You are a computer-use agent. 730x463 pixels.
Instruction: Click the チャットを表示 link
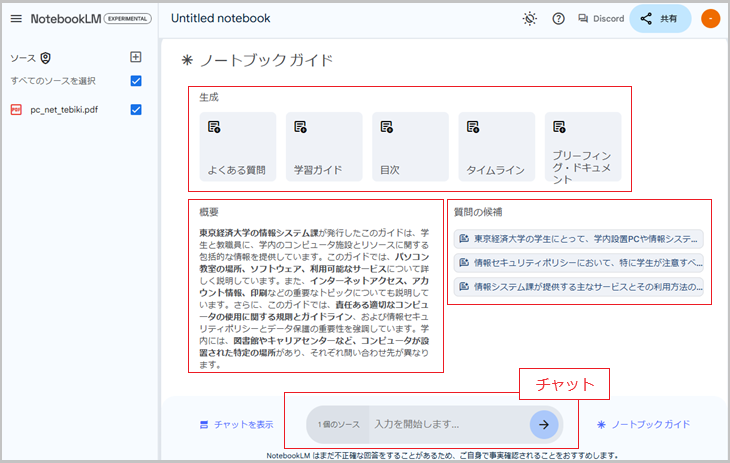coord(237,424)
